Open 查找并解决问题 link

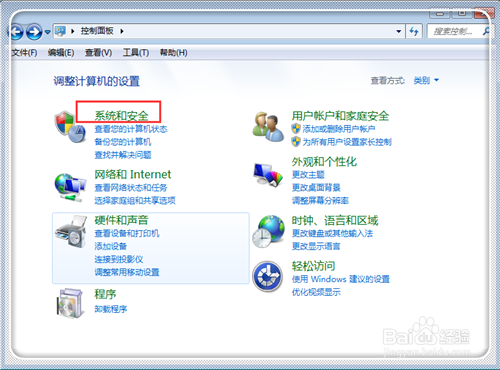click(123, 155)
